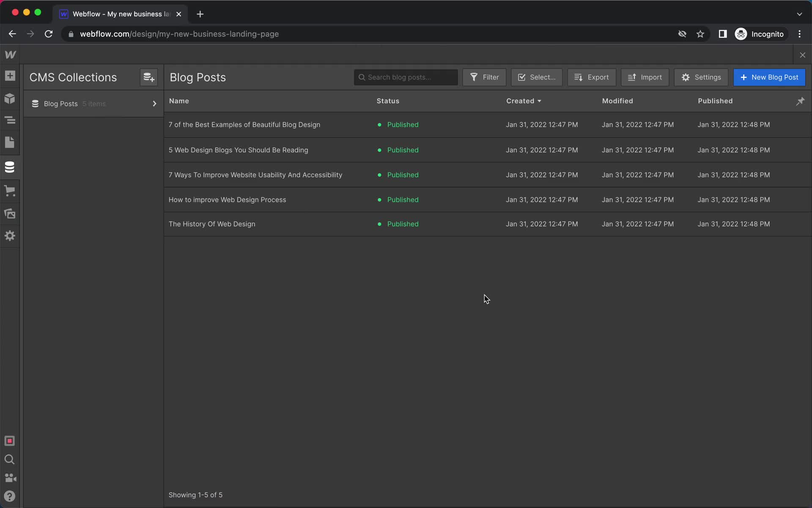Close the Webflow browser tab

click(179, 14)
